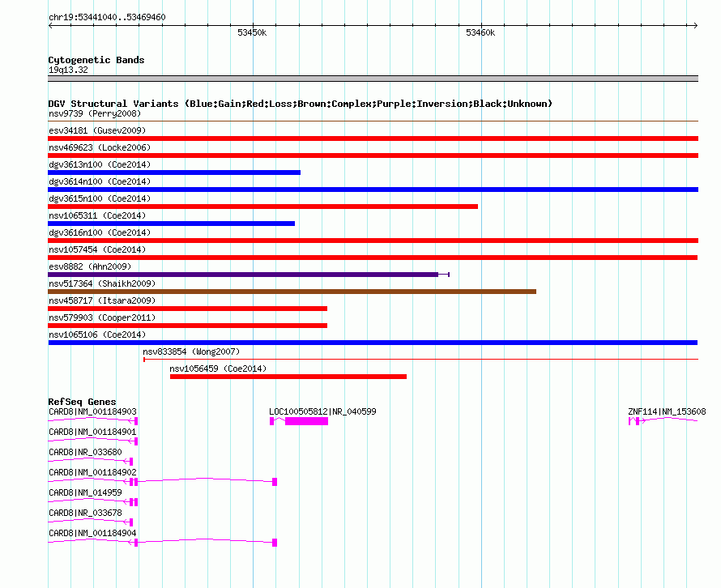Click the nsv579903 (Cooper2011) variant label
Screen dimensions: 721x588
point(102,317)
